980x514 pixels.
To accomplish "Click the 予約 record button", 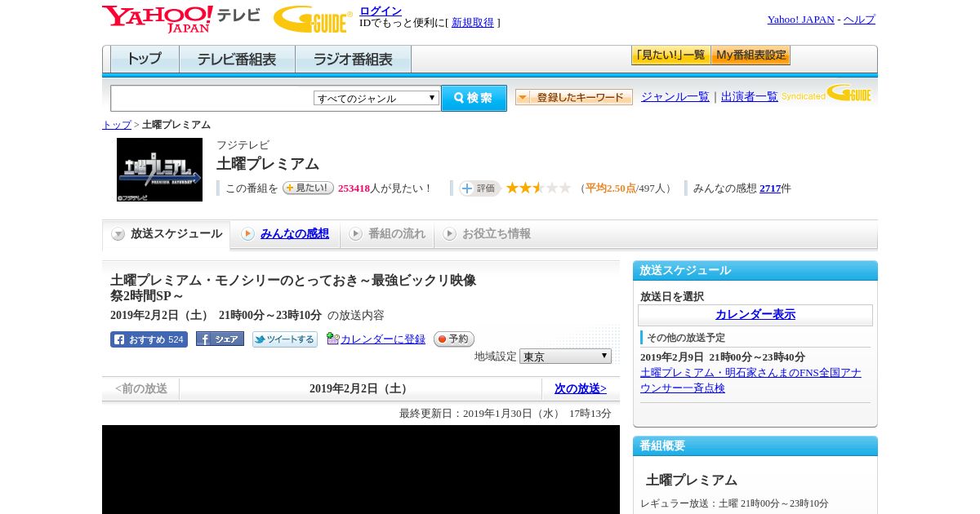I will coord(453,339).
